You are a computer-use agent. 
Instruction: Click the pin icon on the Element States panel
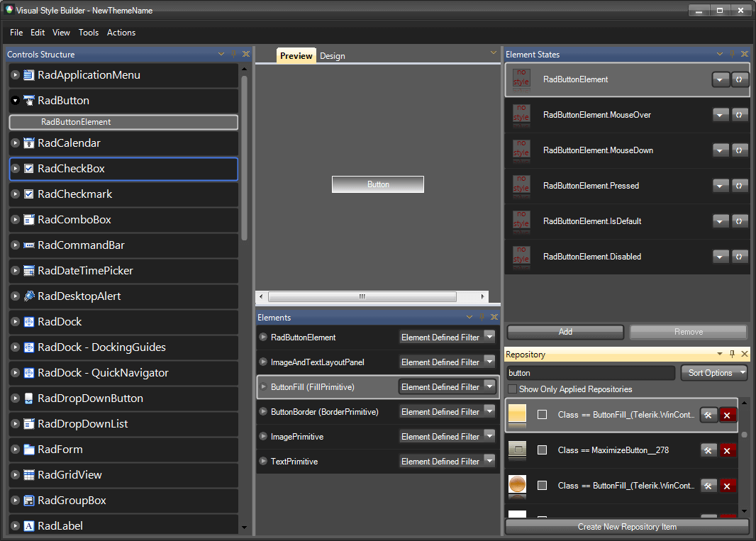[732, 54]
